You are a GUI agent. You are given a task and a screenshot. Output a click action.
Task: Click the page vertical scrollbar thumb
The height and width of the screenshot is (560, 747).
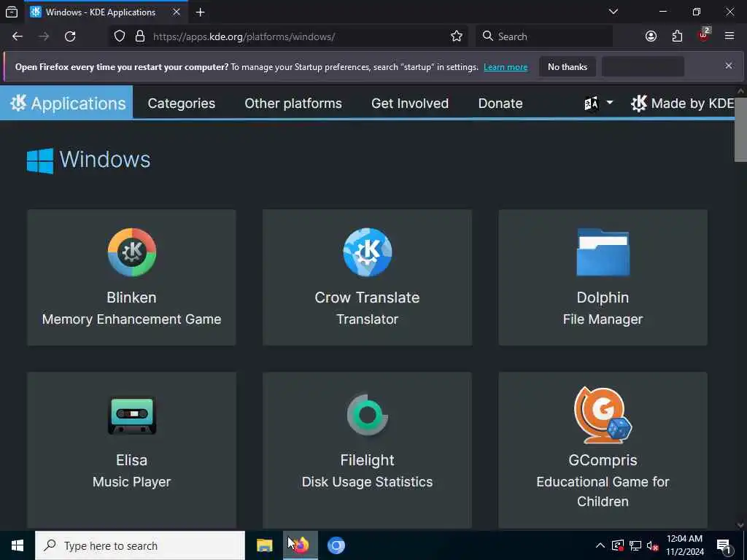coord(740,130)
